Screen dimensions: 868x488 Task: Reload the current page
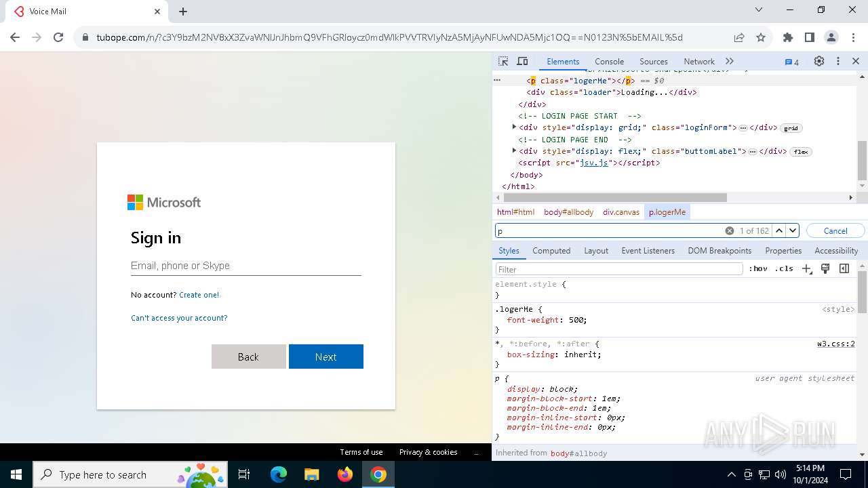point(58,37)
